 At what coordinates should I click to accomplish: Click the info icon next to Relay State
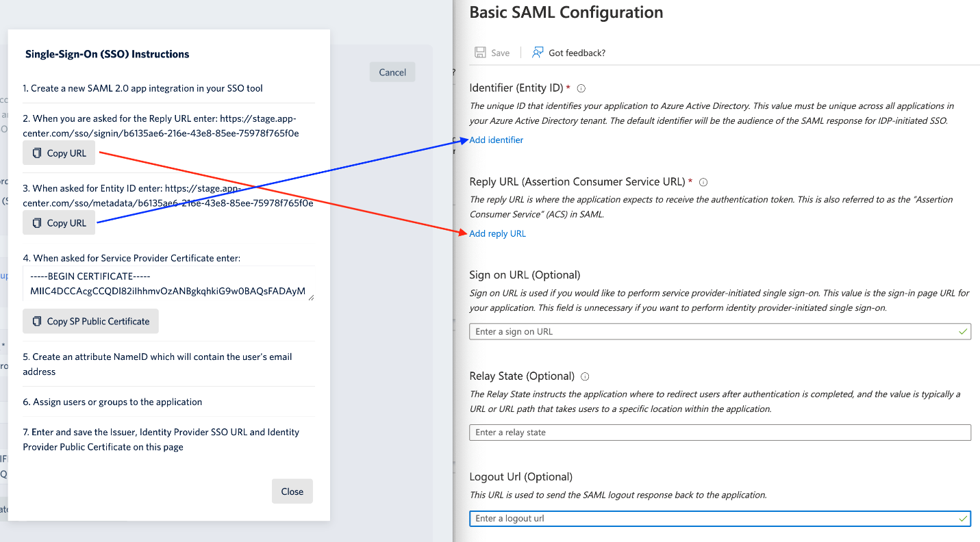[x=583, y=376]
